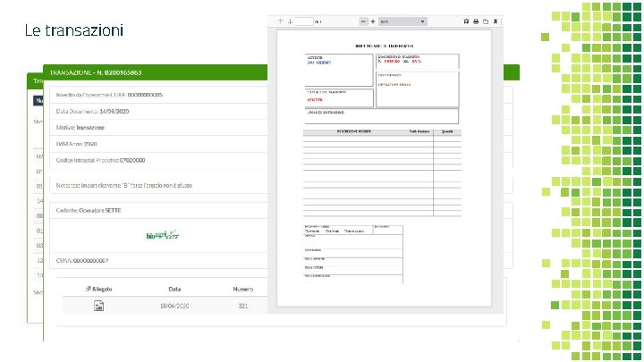
Task: Zoom out the PDF document
Action: [x=363, y=21]
